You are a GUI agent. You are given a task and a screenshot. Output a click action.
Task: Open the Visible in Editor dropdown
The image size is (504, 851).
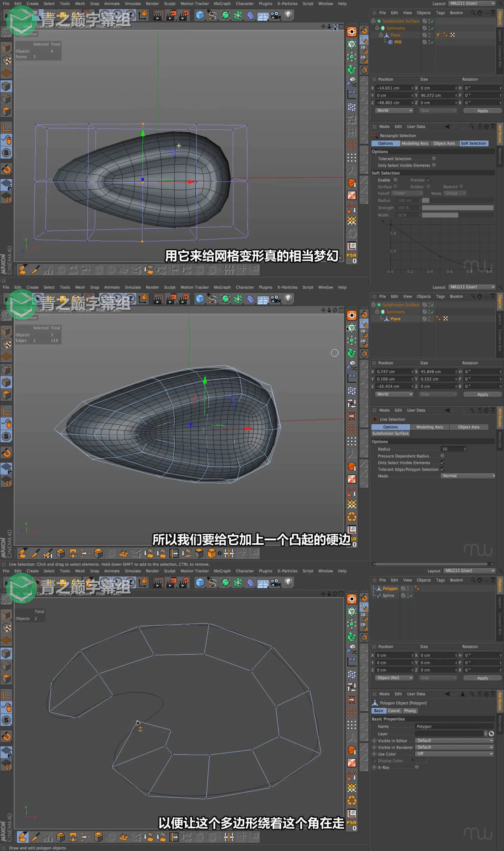point(454,740)
